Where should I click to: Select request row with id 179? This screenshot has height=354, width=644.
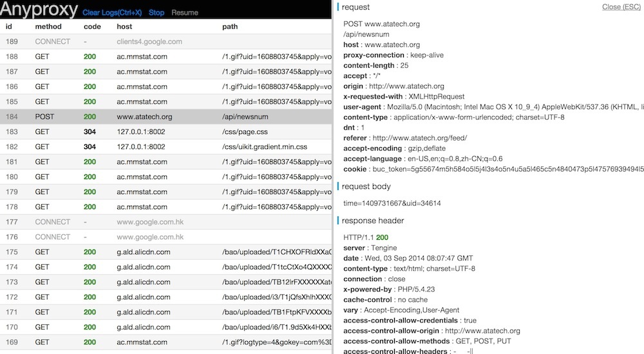click(166, 192)
